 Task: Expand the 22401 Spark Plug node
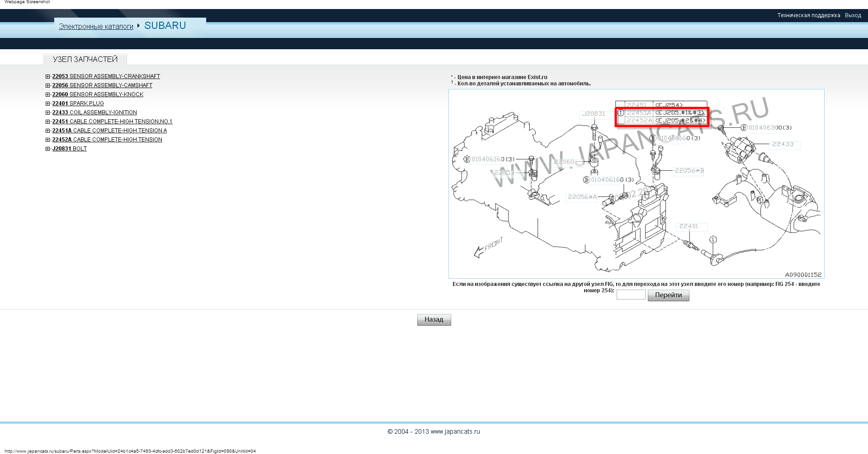click(48, 104)
